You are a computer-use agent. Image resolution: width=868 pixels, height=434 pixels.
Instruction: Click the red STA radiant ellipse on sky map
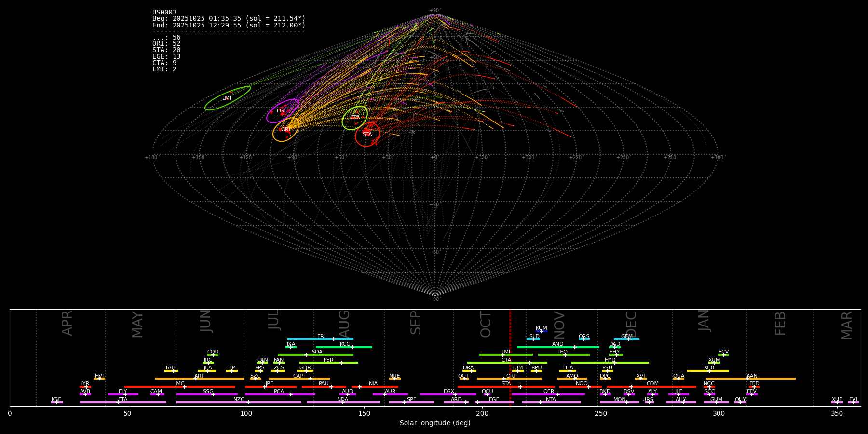point(367,134)
